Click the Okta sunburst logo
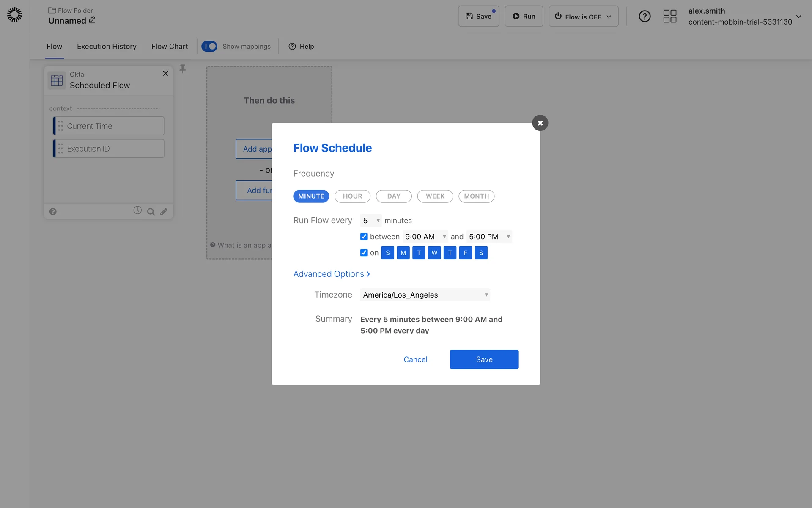This screenshot has width=812, height=508. [x=14, y=15]
